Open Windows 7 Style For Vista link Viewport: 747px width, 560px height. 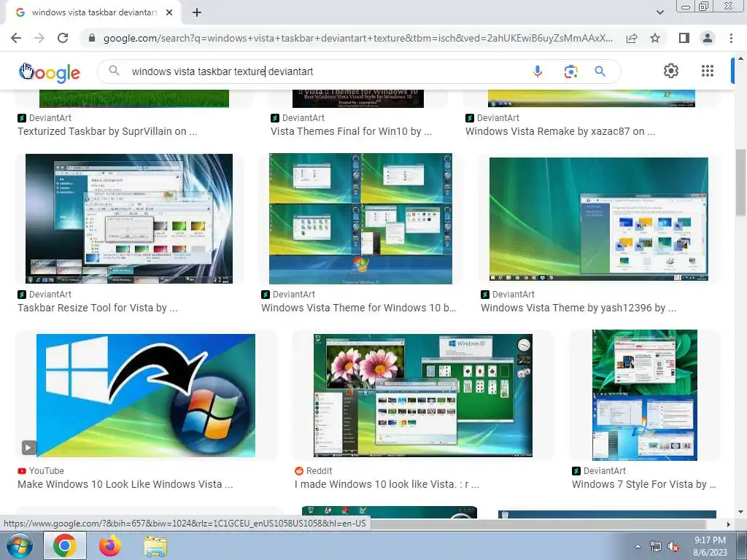coord(644,484)
